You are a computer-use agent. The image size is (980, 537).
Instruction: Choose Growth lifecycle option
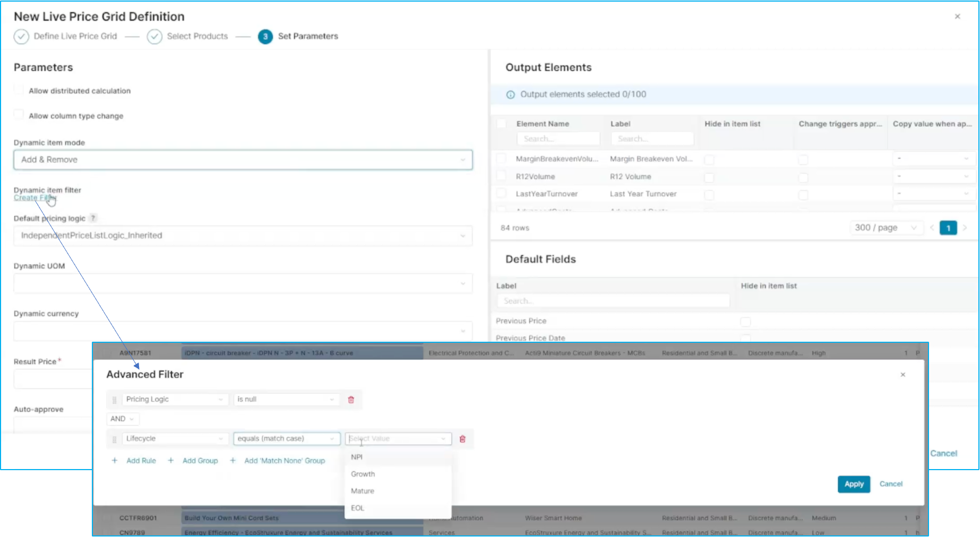tap(398, 474)
